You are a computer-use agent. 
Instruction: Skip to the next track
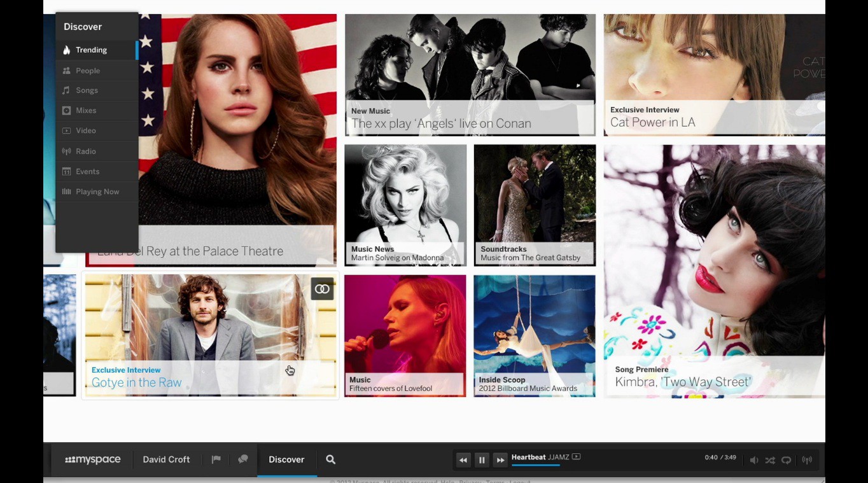coord(500,460)
